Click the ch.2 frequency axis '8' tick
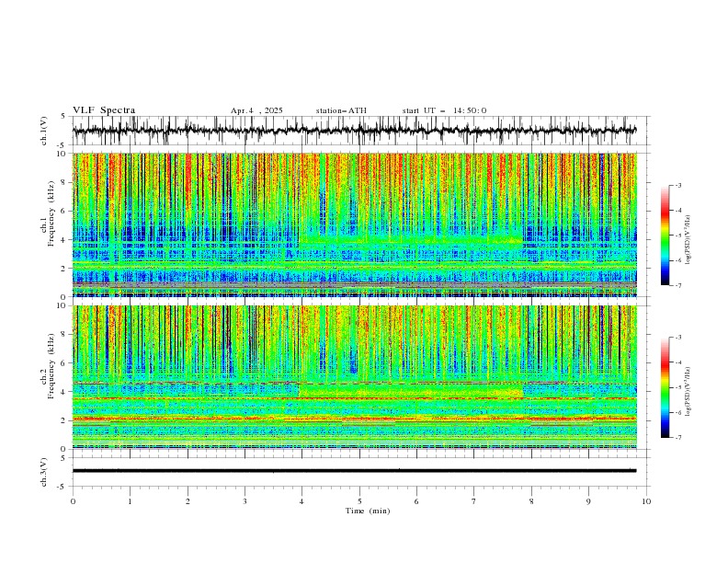The image size is (728, 563). [x=65, y=334]
